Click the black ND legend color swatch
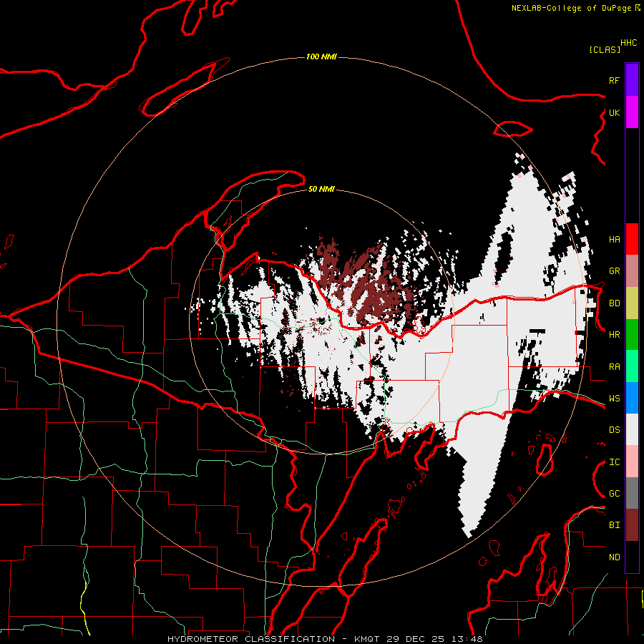644x644 pixels. pyautogui.click(x=632, y=557)
